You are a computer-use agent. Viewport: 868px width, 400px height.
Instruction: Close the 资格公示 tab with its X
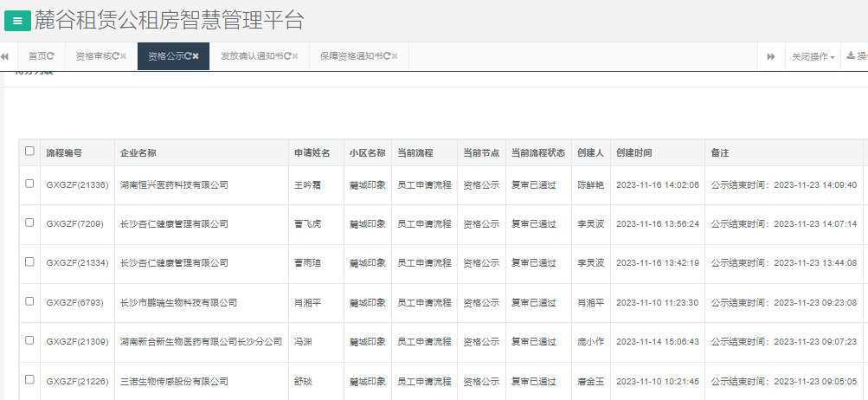(196, 56)
